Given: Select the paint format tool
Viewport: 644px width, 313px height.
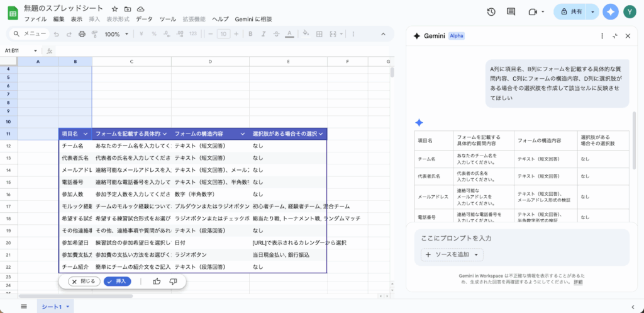Looking at the screenshot, I should coord(94,34).
